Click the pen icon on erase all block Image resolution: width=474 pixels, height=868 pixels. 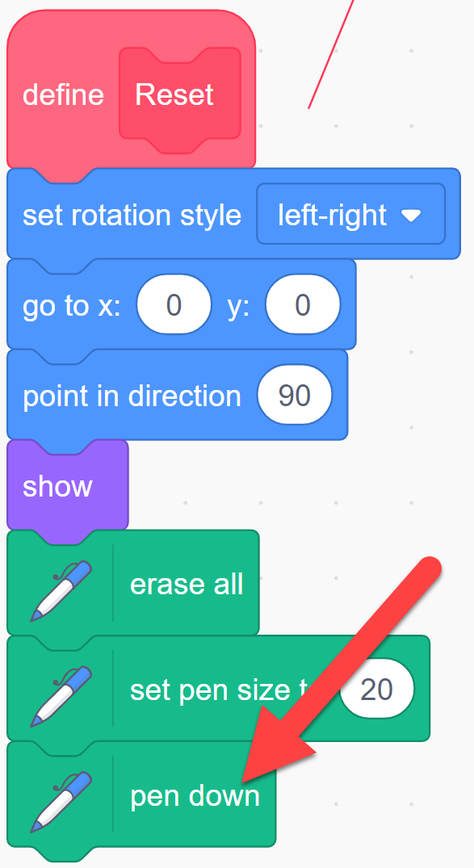pyautogui.click(x=61, y=591)
